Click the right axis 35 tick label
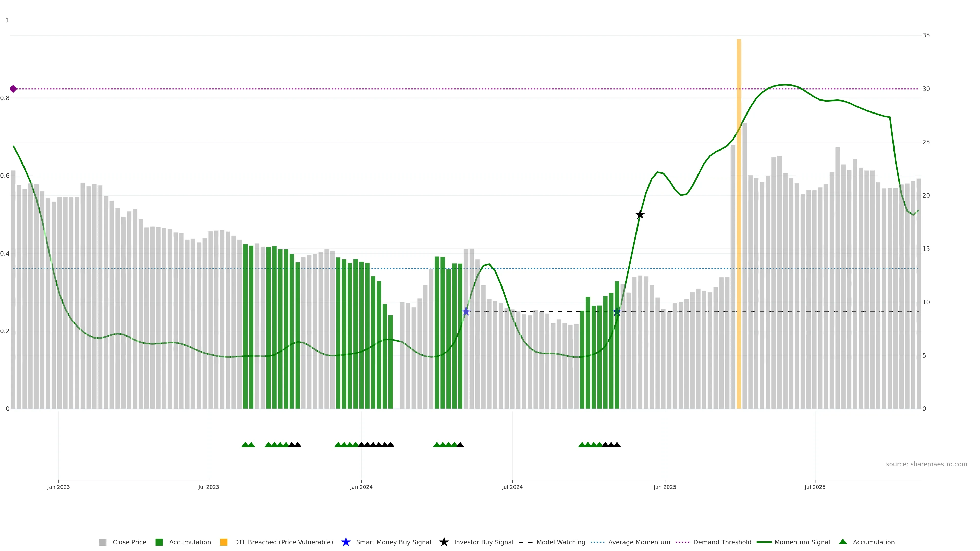 (x=926, y=35)
